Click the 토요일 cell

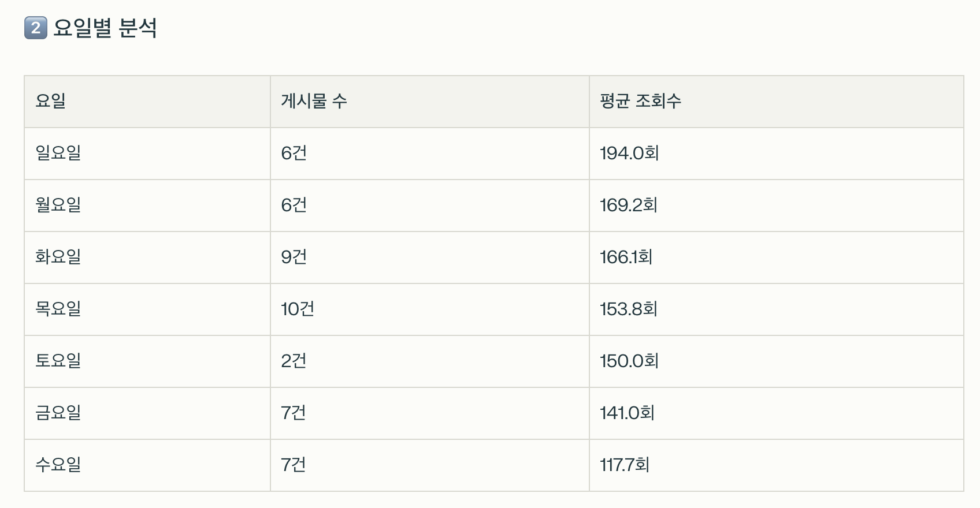coord(58,361)
